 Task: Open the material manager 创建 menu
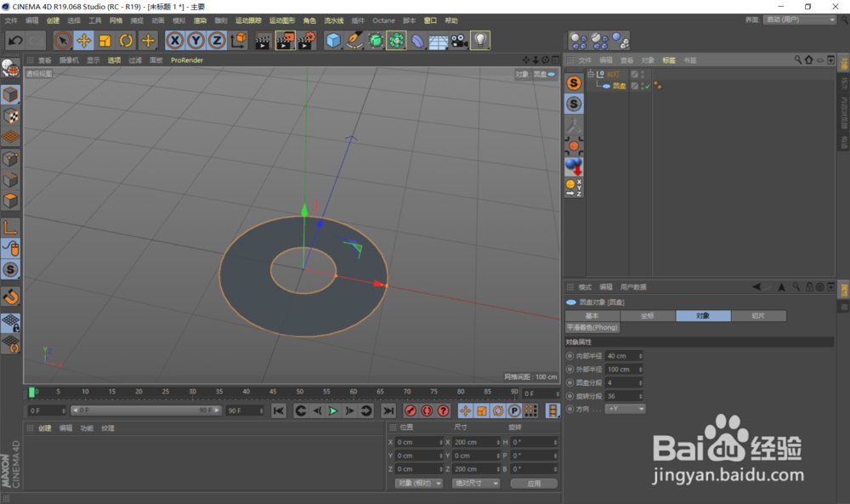click(x=44, y=428)
